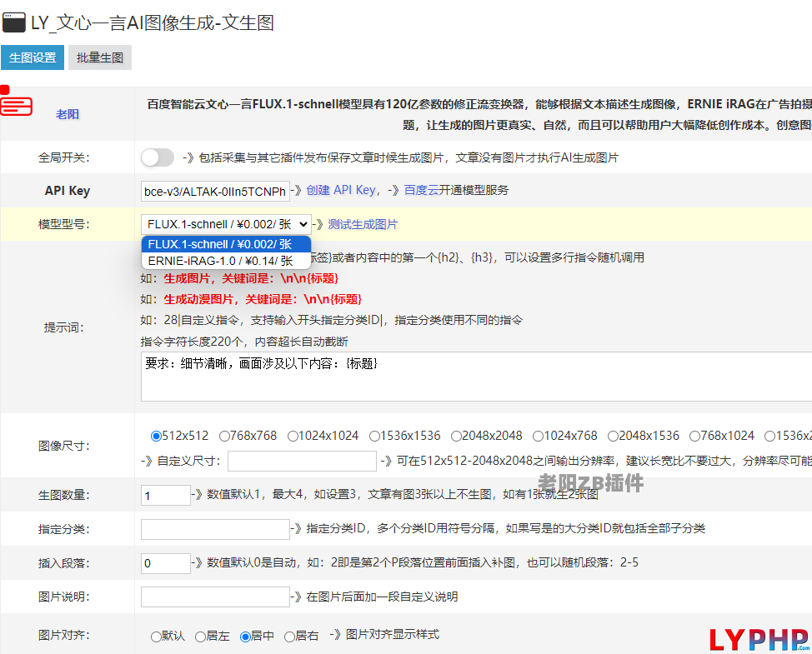Click the 模型型号 row label
Image resolution: width=812 pixels, height=654 pixels.
click(63, 225)
